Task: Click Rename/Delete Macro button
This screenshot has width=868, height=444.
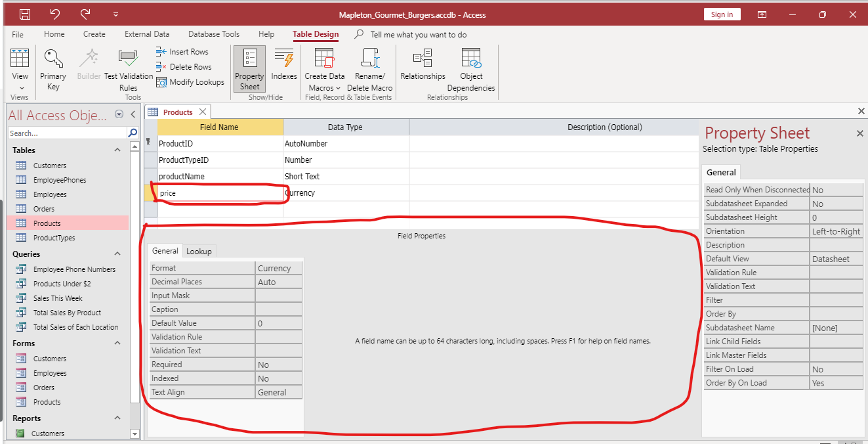Action: point(369,70)
